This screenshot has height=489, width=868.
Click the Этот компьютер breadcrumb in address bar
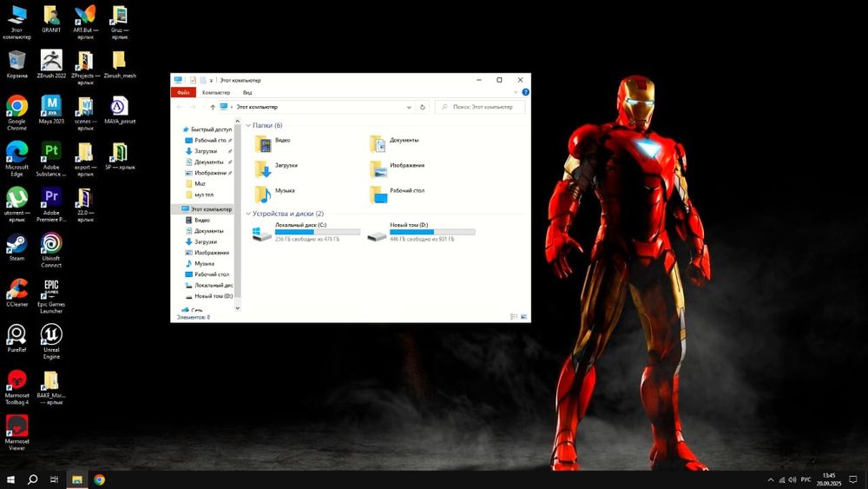pos(257,107)
